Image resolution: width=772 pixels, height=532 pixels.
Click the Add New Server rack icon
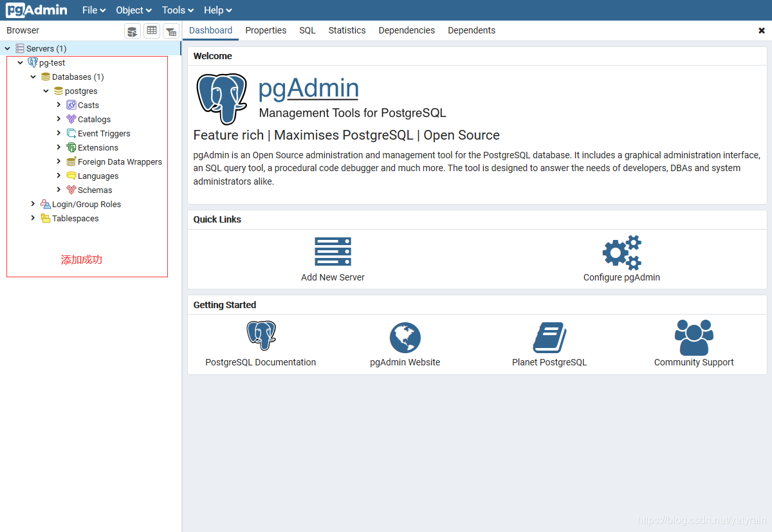coord(333,252)
